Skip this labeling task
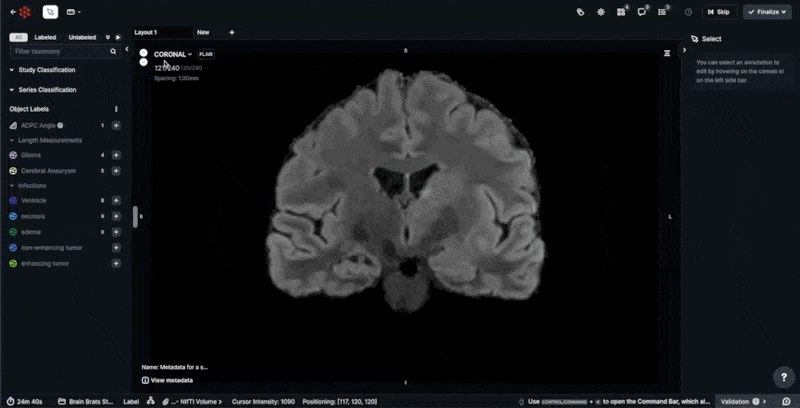800x408 pixels. pos(719,12)
